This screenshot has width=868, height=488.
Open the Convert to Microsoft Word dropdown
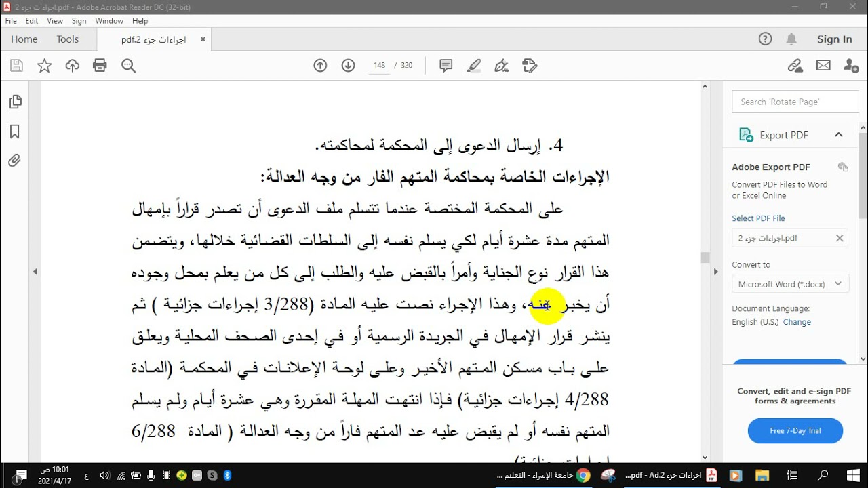(791, 284)
